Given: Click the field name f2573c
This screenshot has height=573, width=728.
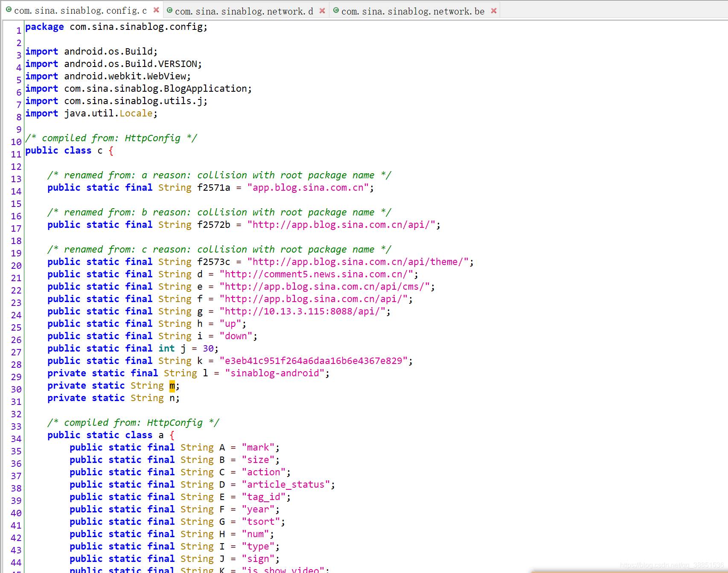Looking at the screenshot, I should (213, 262).
